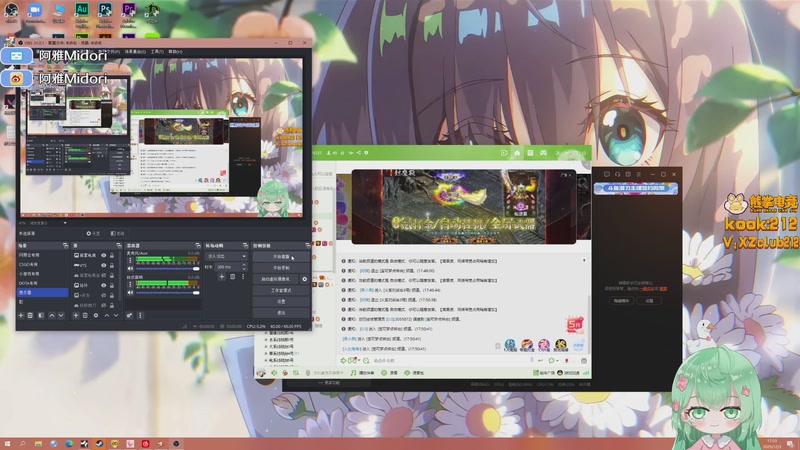Open advanced audio properties gears icon in Mixer
Viewport: 800px width, 450px height.
(130, 316)
